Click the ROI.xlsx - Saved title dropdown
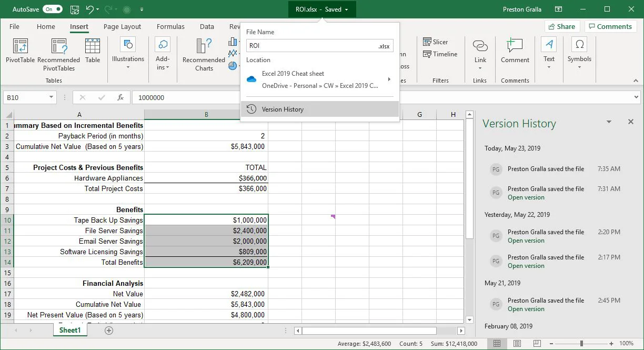644x350 pixels. [322, 9]
